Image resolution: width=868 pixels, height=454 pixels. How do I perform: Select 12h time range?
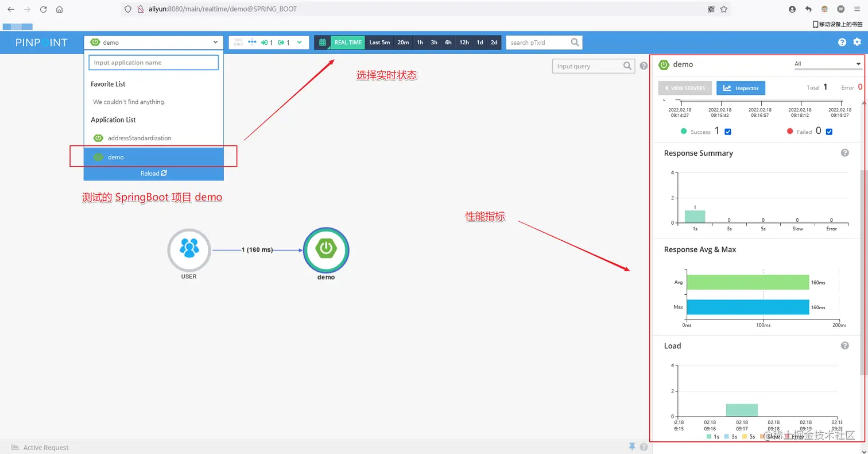click(464, 43)
